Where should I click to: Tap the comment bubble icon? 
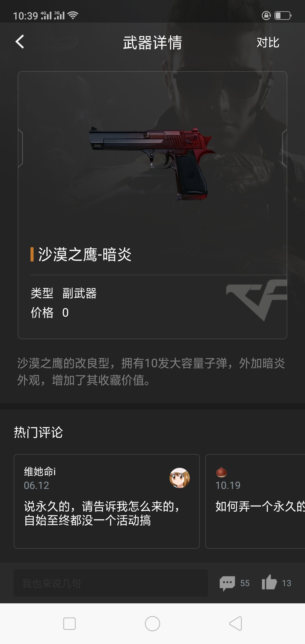click(227, 583)
